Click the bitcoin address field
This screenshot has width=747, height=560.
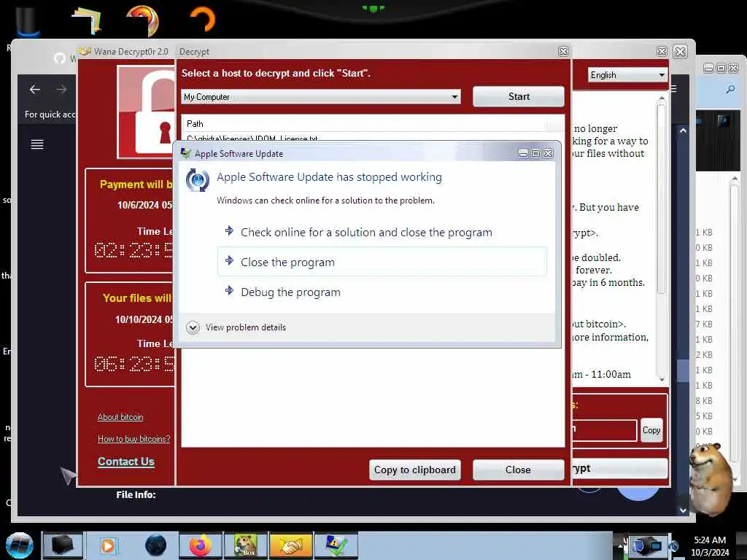click(x=604, y=430)
